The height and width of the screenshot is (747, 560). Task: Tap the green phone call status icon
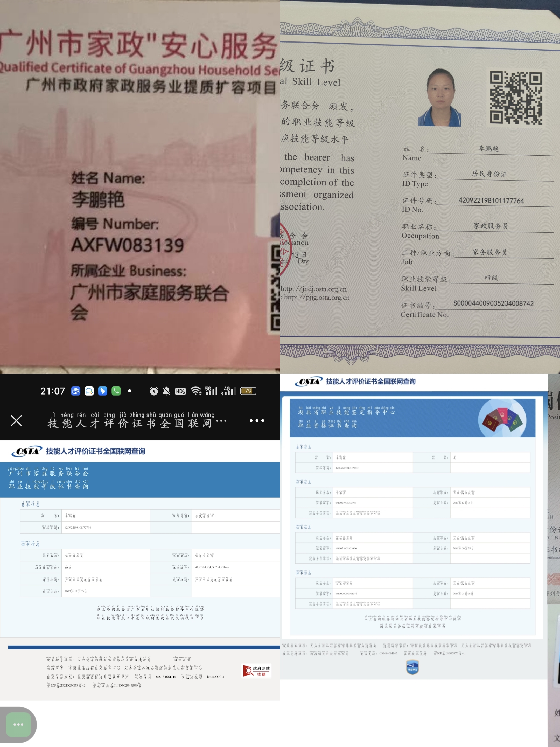[116, 391]
